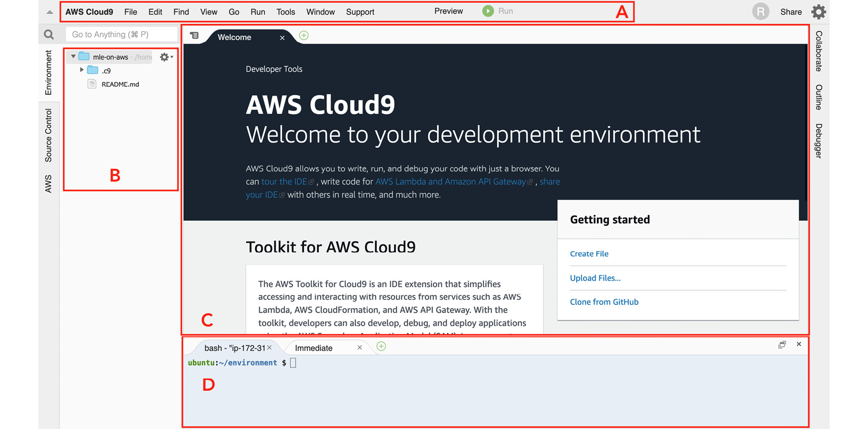This screenshot has width=868, height=429.
Task: Click the user avatar R icon
Action: 761,11
